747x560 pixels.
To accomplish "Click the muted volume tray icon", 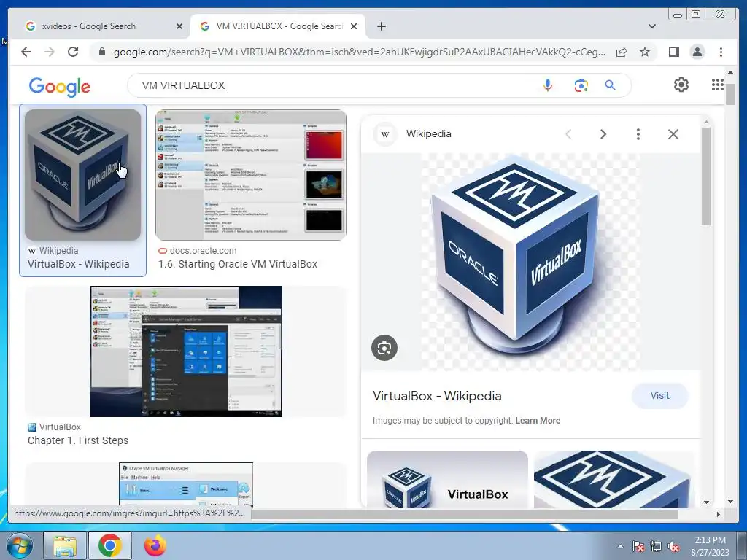I will [x=673, y=547].
